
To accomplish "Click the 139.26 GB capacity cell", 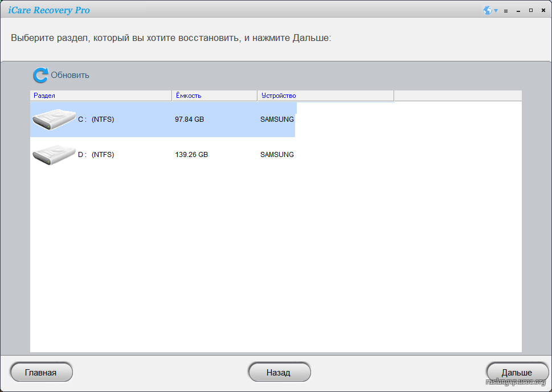I will (191, 155).
